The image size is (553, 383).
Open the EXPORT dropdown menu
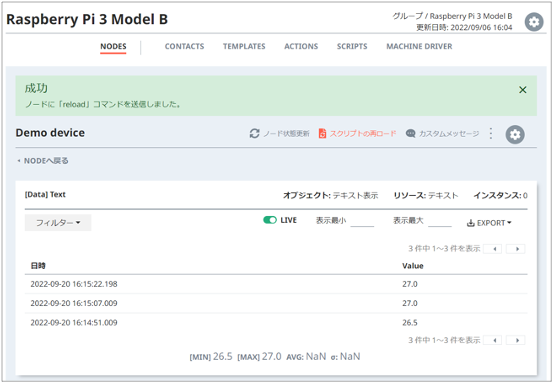point(489,223)
